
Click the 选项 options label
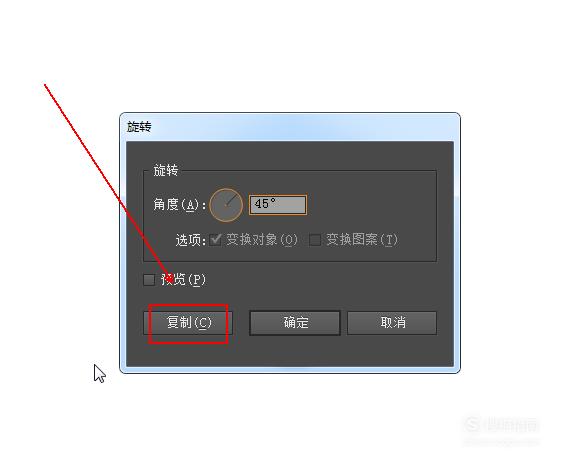[190, 240]
